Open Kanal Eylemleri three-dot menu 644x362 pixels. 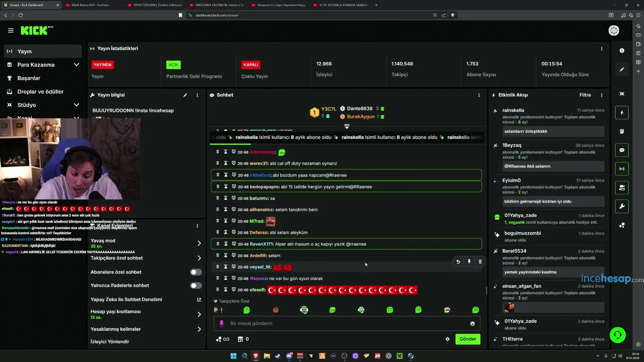click(x=197, y=226)
